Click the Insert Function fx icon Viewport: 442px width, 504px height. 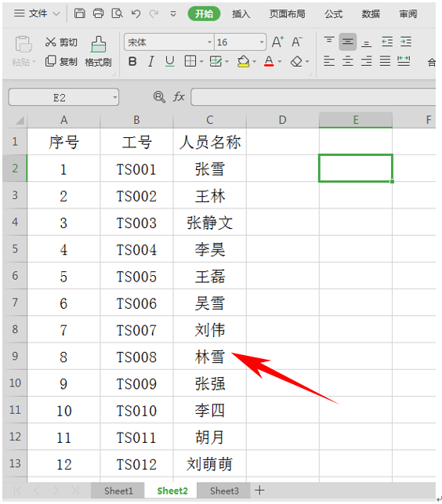[179, 96]
